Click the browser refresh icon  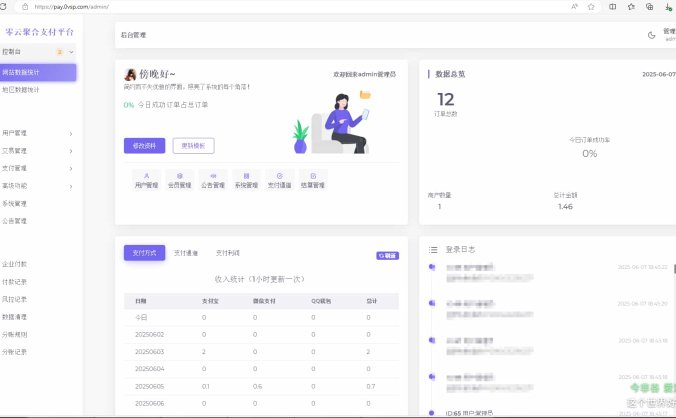coord(3,6)
